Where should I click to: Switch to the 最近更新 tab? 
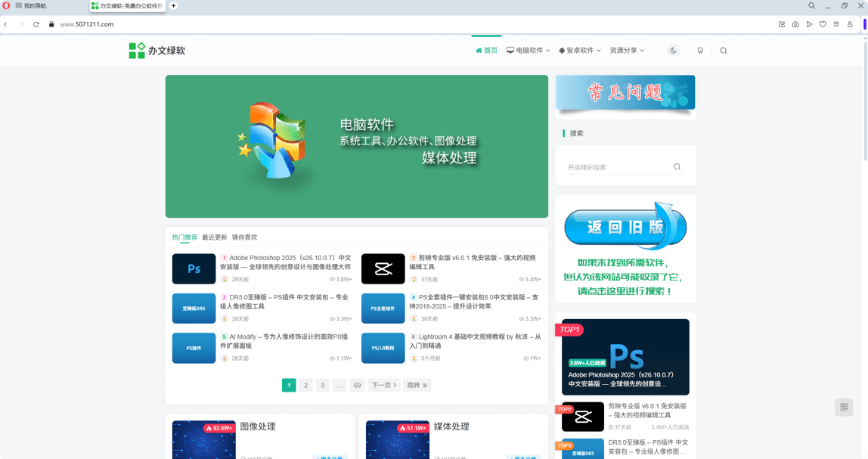pyautogui.click(x=212, y=236)
